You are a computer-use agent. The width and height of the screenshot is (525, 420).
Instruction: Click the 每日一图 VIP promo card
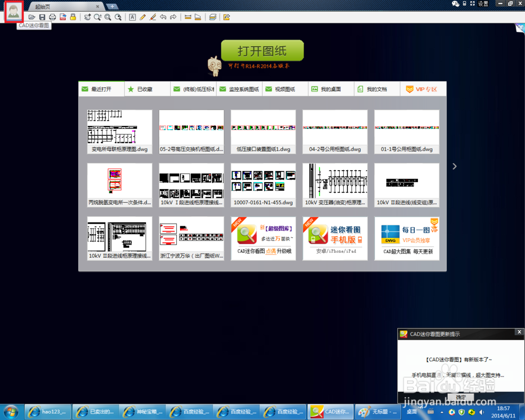(x=407, y=238)
